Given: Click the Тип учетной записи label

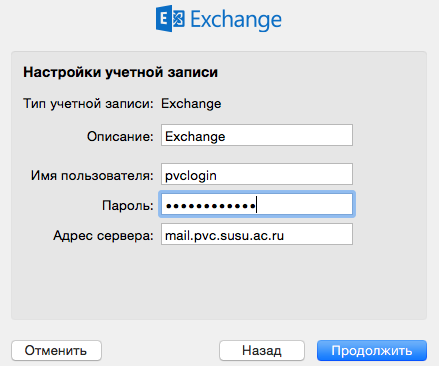Looking at the screenshot, I should (88, 104).
